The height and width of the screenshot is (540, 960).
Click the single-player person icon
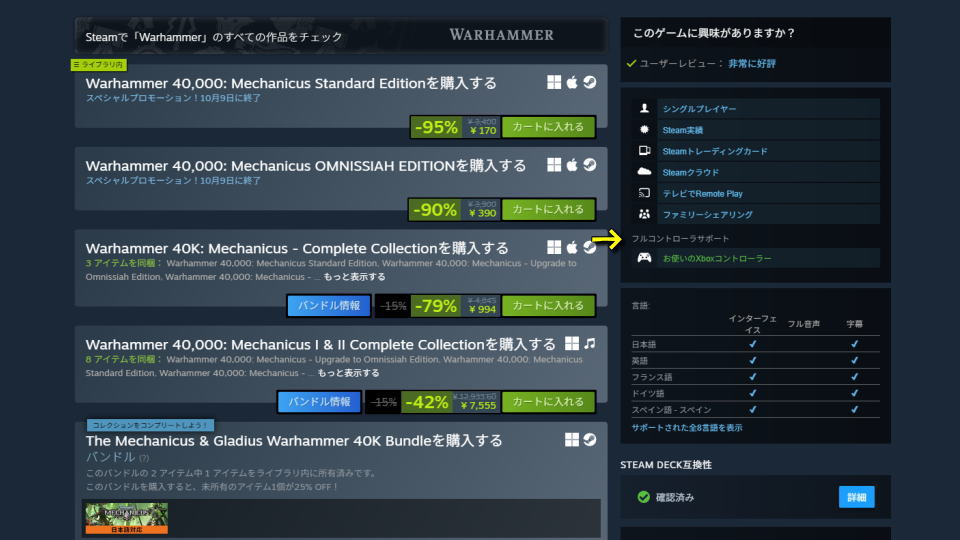pyautogui.click(x=644, y=108)
